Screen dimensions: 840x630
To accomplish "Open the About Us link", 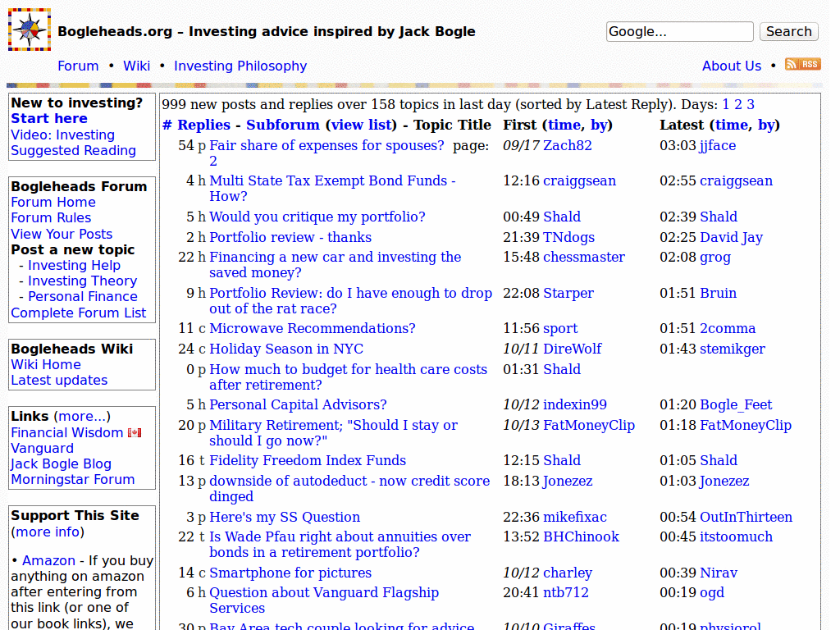I will (731, 66).
